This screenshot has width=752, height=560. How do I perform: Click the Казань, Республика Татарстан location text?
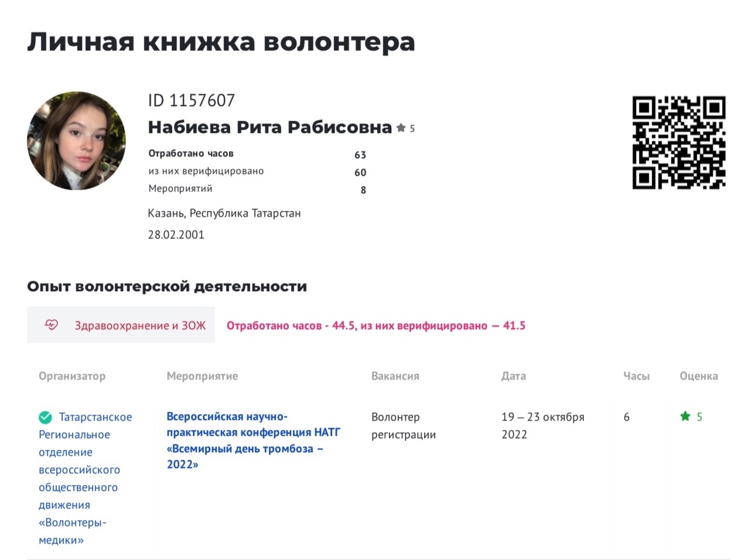(x=224, y=213)
